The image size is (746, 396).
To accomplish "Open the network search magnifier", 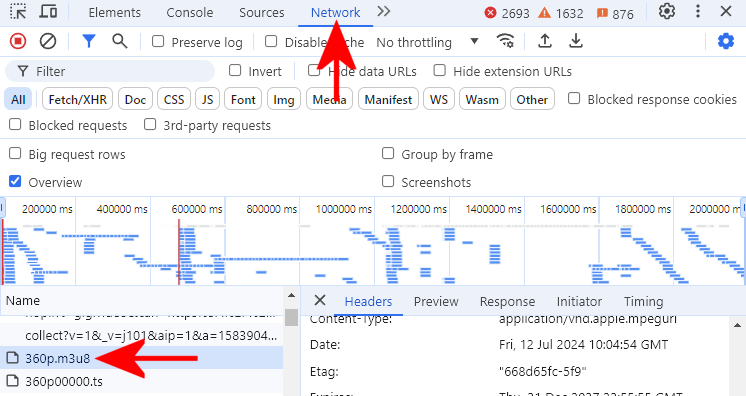I will 119,41.
